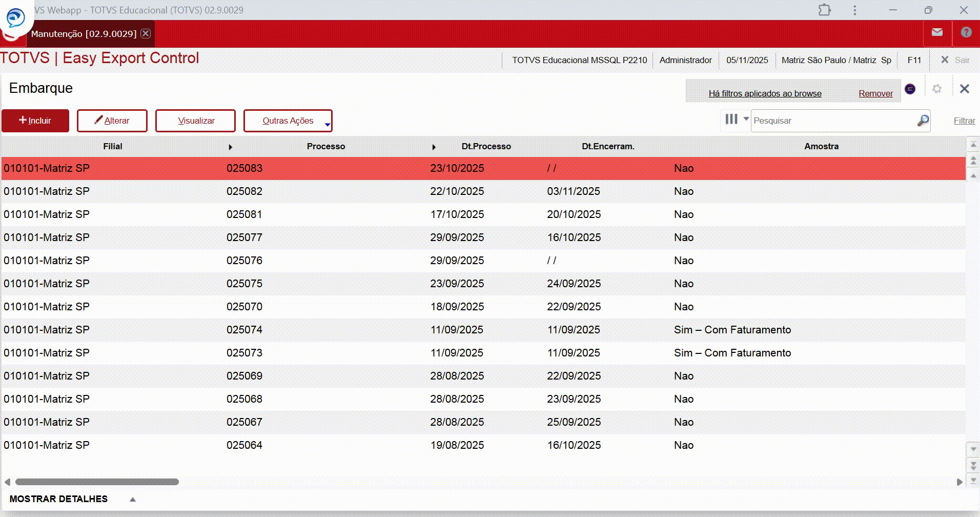Click the date 03/11/2025 in Dt.Encerram.
980x517 pixels.
(x=574, y=191)
